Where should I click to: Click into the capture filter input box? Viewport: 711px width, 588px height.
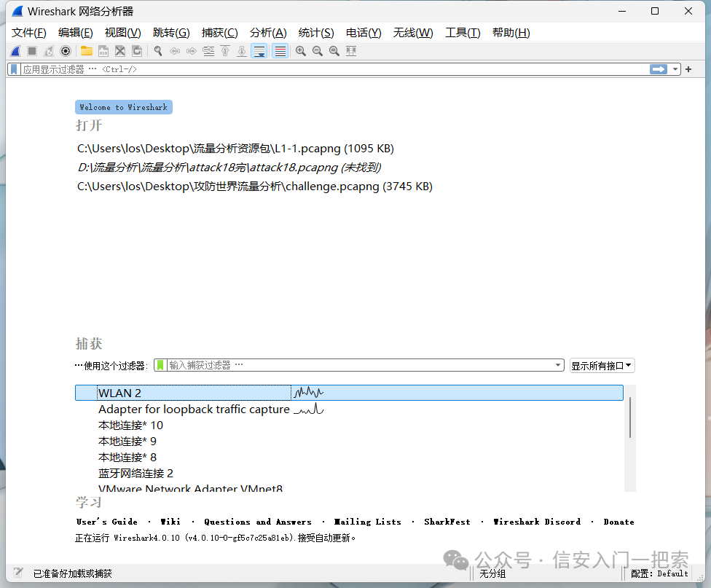click(x=361, y=366)
